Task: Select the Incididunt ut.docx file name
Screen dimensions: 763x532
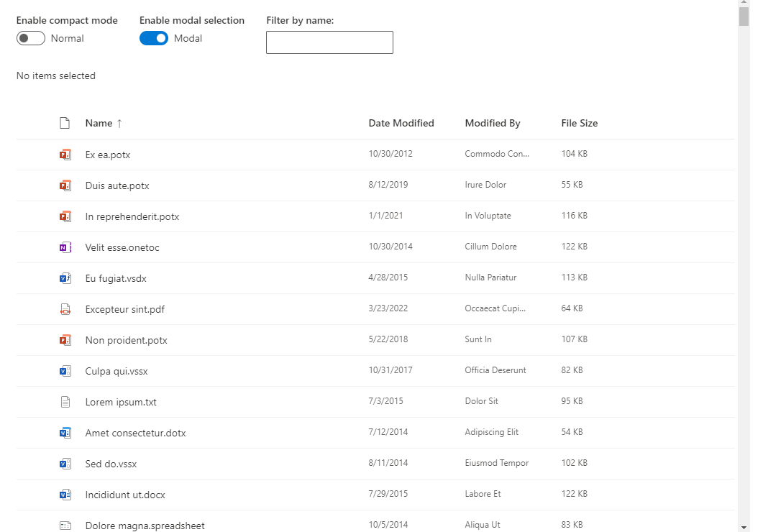Action: click(125, 495)
